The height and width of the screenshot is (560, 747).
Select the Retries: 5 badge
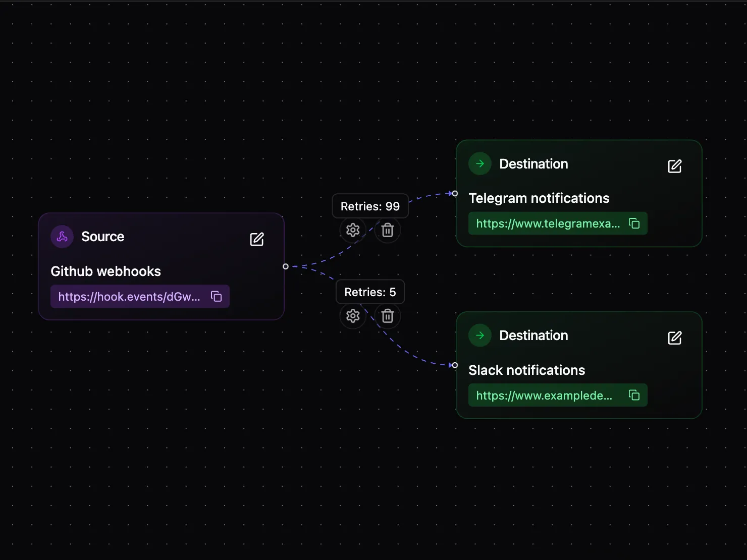click(370, 292)
